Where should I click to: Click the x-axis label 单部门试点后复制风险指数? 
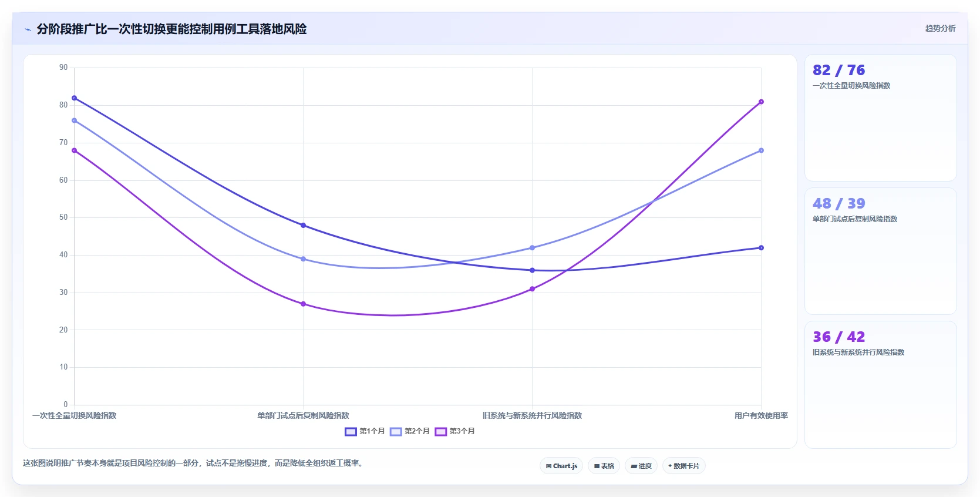pos(303,415)
